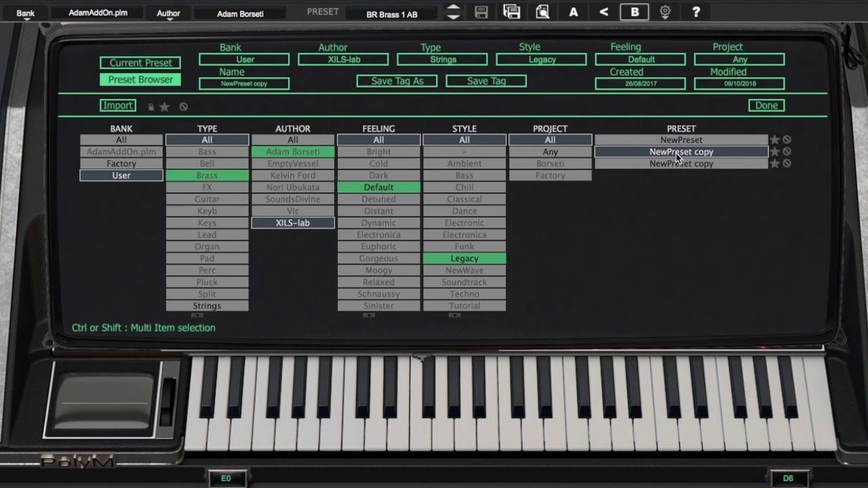Click the Save Tag As button
This screenshot has height=488, width=868.
[397, 81]
